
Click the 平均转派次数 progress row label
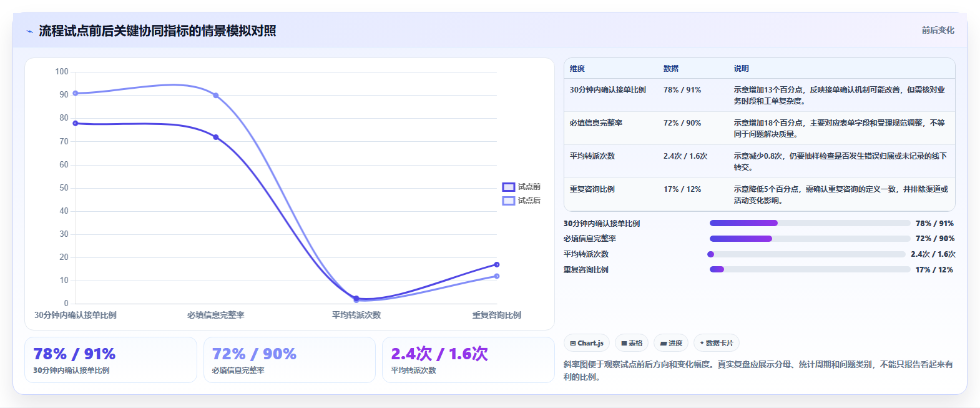(586, 254)
